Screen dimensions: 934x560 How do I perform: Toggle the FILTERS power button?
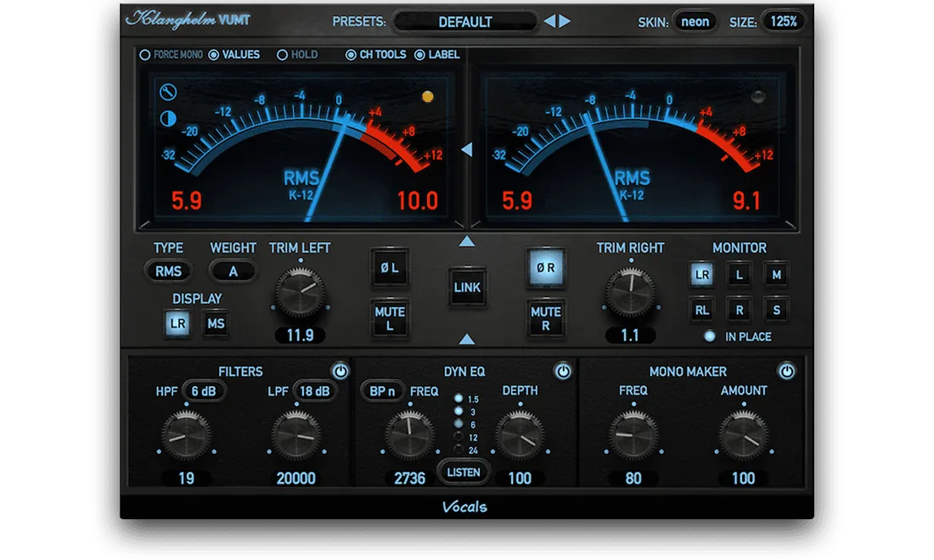[340, 372]
